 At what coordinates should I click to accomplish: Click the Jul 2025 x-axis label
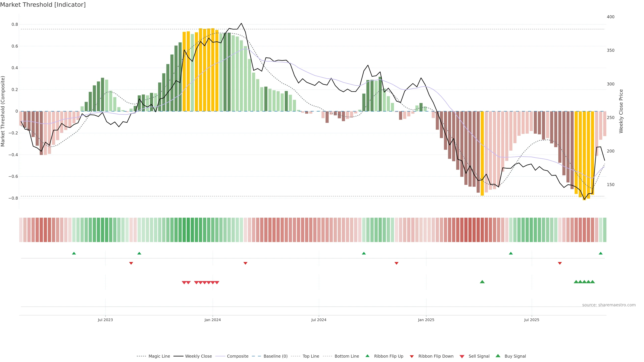[x=531, y=320]
